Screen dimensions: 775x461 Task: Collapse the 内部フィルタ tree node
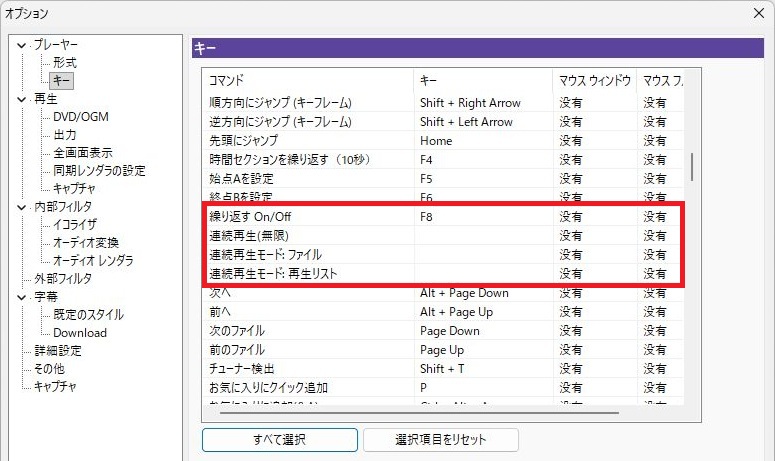click(22, 207)
